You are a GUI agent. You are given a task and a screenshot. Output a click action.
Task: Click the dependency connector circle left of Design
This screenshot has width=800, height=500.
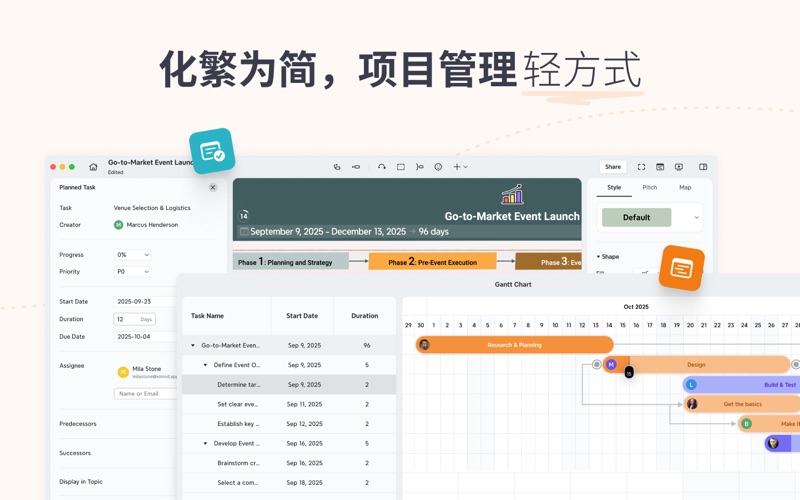coord(596,364)
